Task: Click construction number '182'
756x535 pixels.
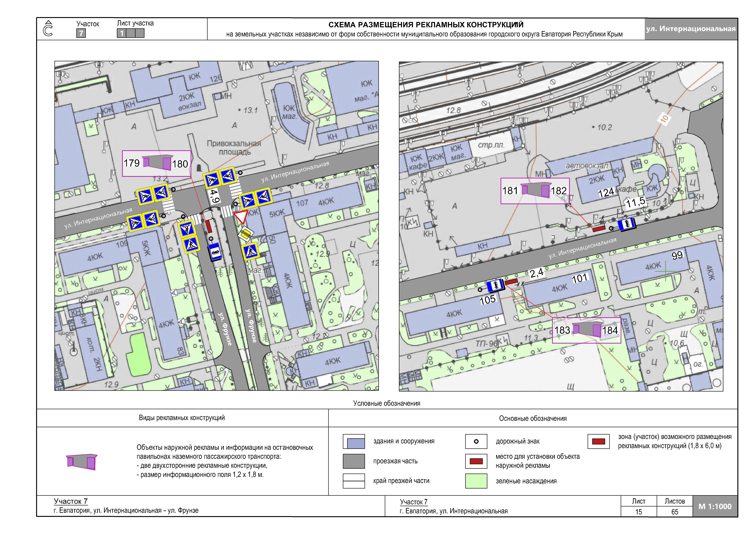Action: (x=559, y=191)
